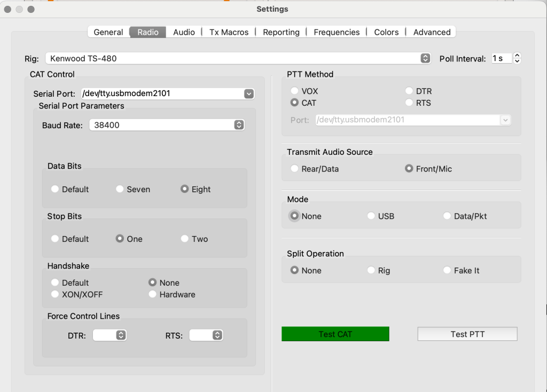Select VOX as PTT method
The height and width of the screenshot is (392, 547).
[294, 91]
